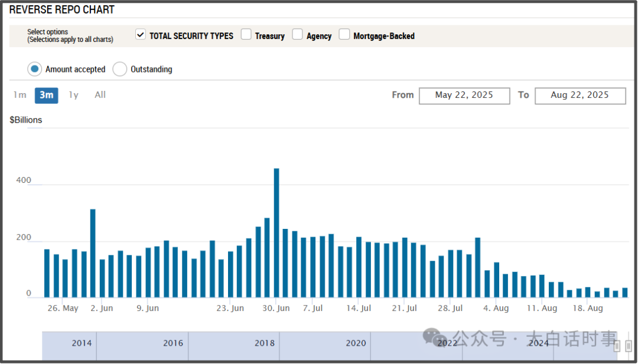Check the Treasury checkbox
Screen dimensions: 638x364
[246, 35]
